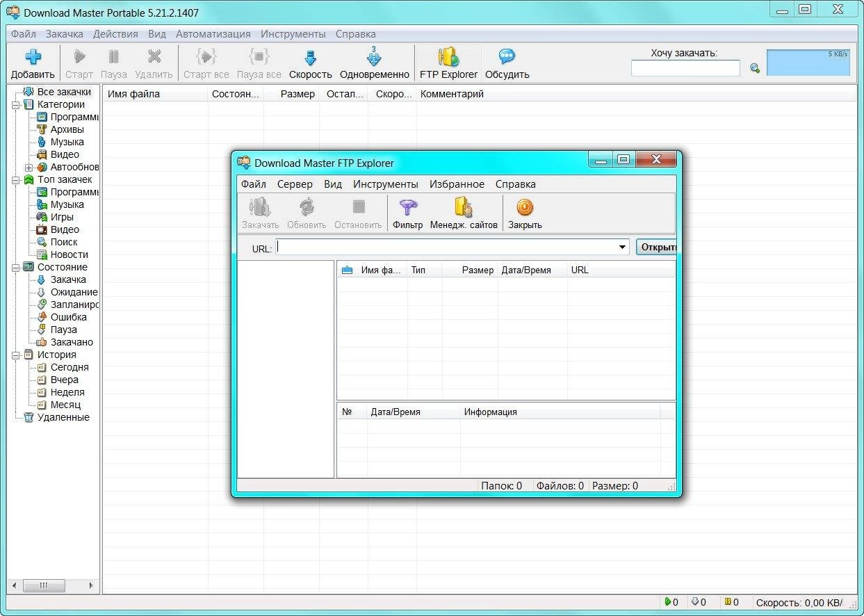The image size is (864, 616).
Task: Select Закачано state filter
Action: (72, 342)
